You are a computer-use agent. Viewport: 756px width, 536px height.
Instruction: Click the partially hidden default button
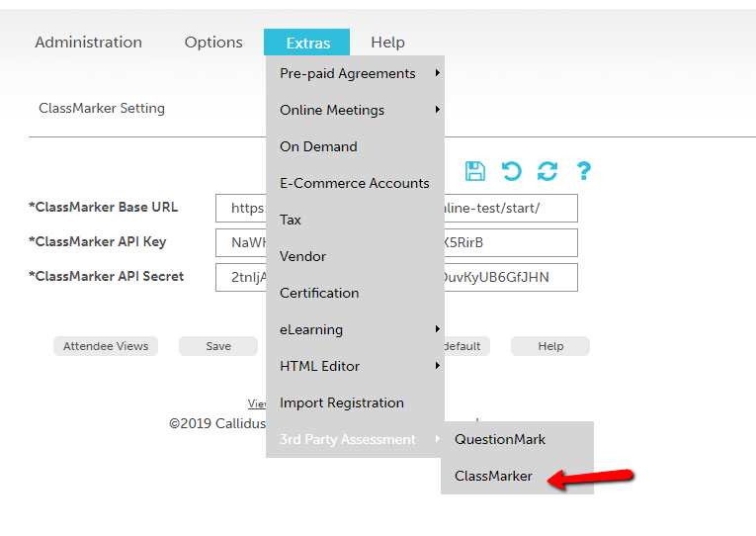tap(466, 346)
